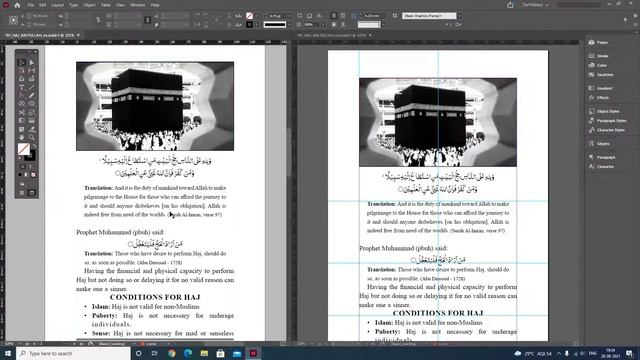Click the Windows search box on taskbar
The image size is (640, 360).
coord(73,353)
